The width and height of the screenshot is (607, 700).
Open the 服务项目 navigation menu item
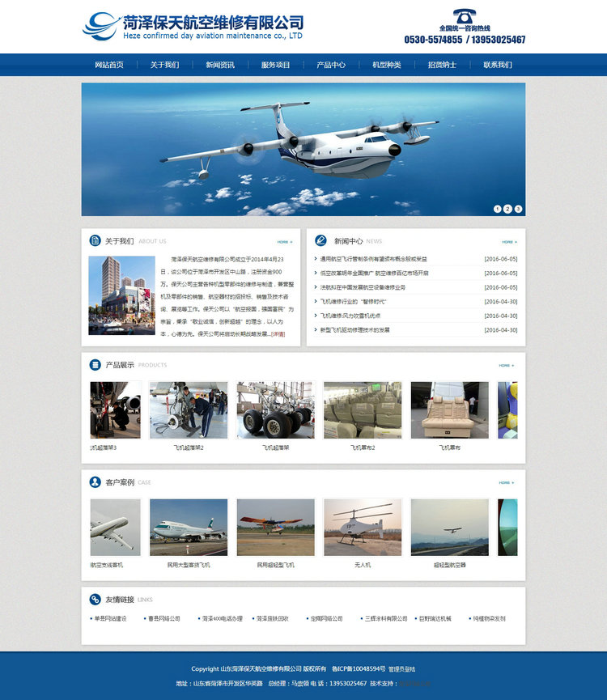coord(275,65)
